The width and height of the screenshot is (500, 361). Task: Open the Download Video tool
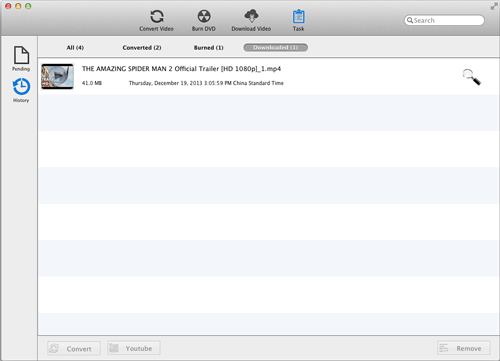tap(251, 20)
